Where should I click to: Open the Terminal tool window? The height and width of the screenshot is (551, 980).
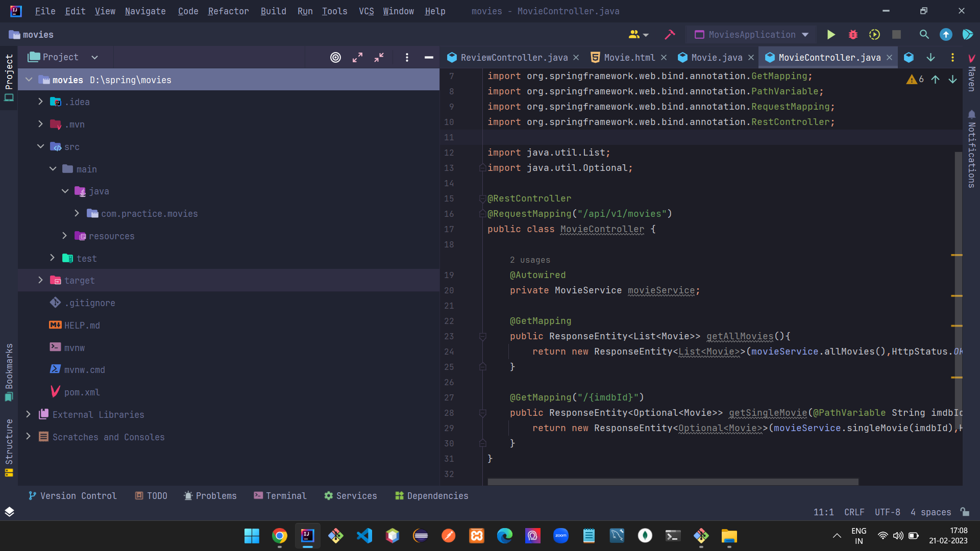coord(280,495)
